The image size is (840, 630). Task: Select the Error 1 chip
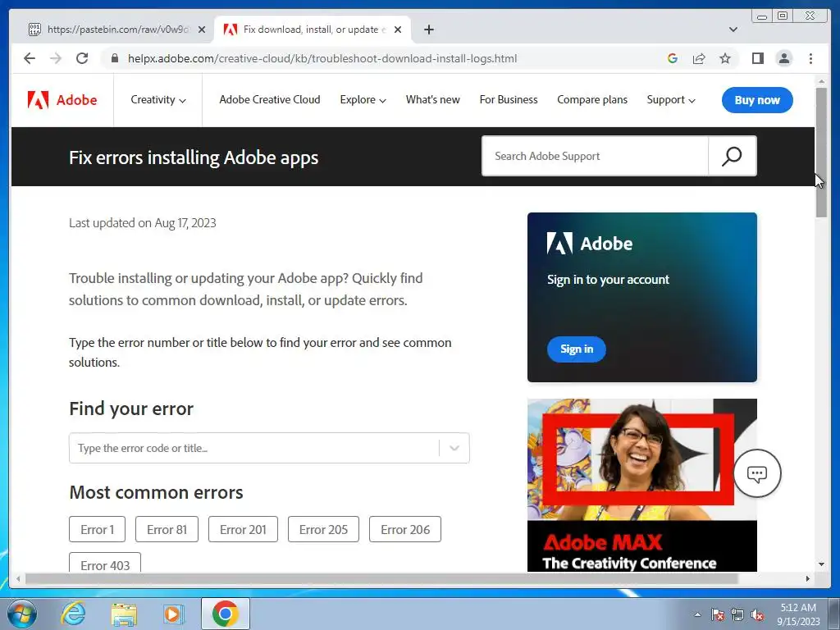pyautogui.click(x=97, y=529)
